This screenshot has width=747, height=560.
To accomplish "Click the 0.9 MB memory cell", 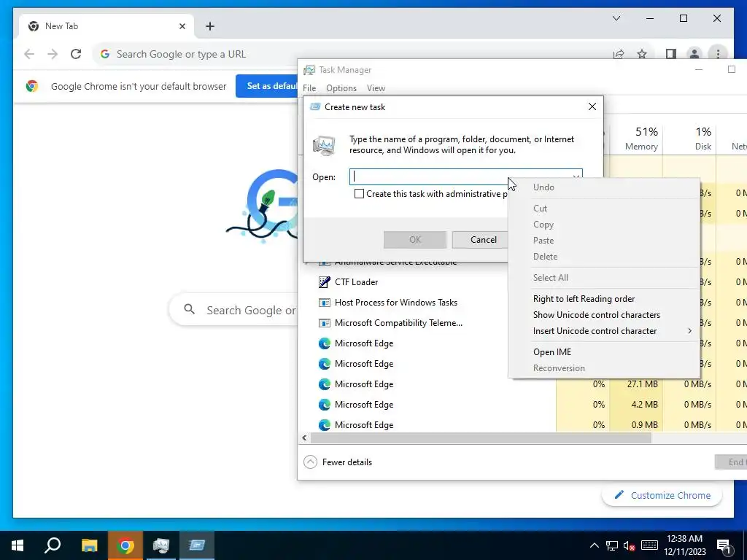I will (x=636, y=425).
